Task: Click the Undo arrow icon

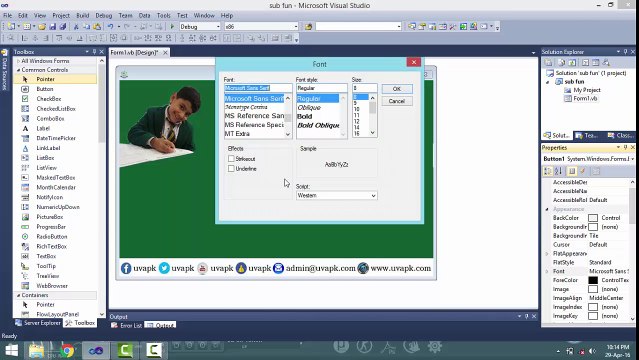Action: click(x=110, y=27)
